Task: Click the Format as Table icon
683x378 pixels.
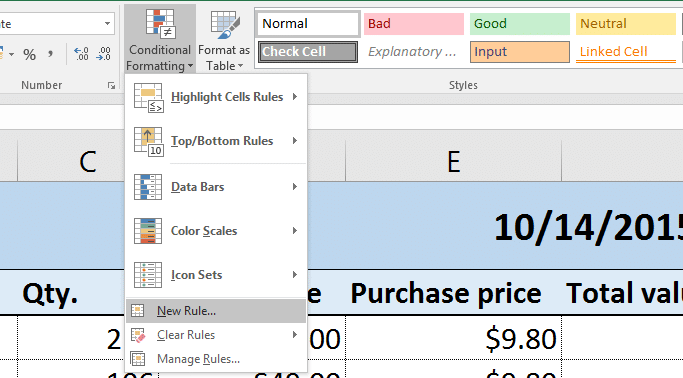Action: 225,24
